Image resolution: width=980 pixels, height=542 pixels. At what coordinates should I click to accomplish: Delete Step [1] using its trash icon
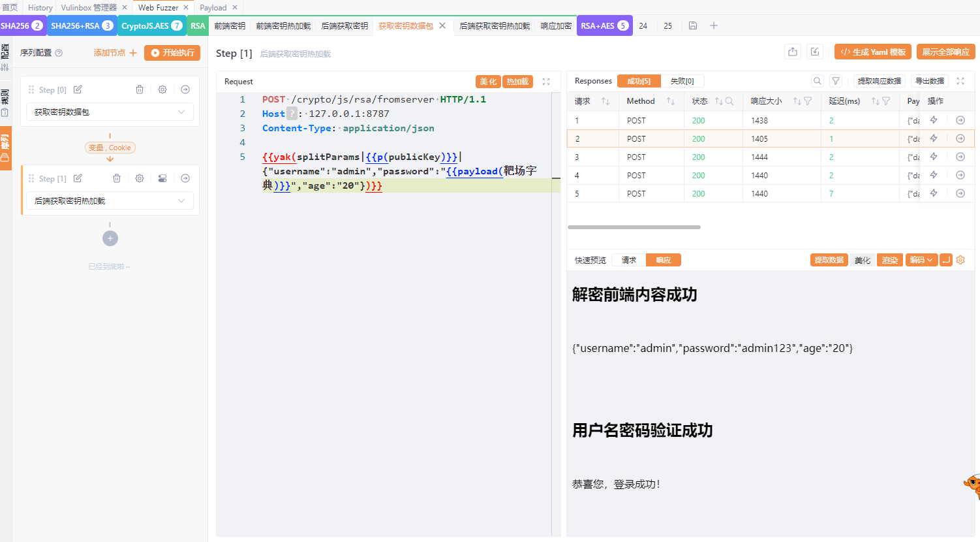[117, 178]
